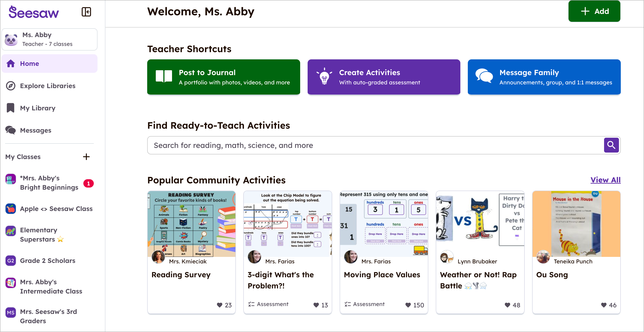Image resolution: width=644 pixels, height=332 pixels.
Task: Click the green Add button
Action: (594, 11)
